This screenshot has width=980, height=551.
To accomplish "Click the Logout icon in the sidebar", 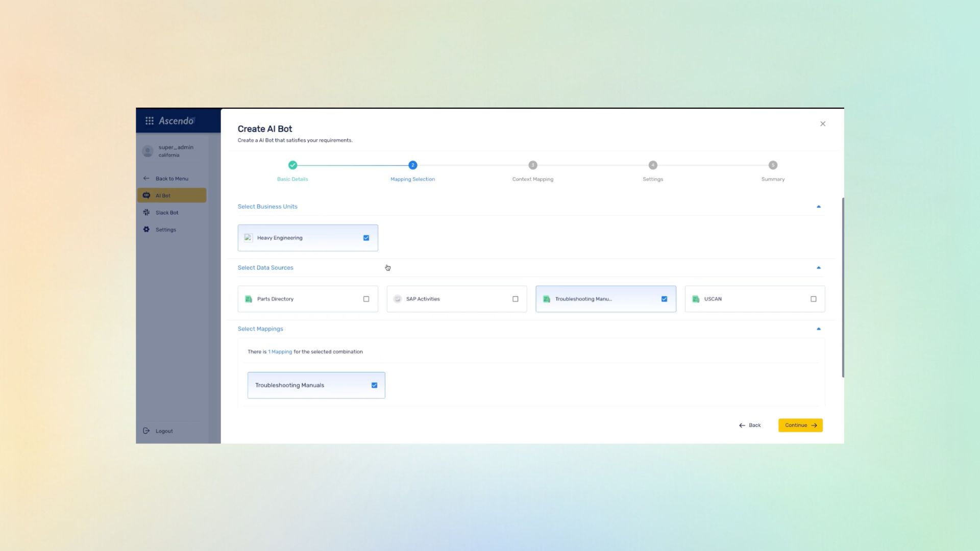I will click(x=146, y=431).
